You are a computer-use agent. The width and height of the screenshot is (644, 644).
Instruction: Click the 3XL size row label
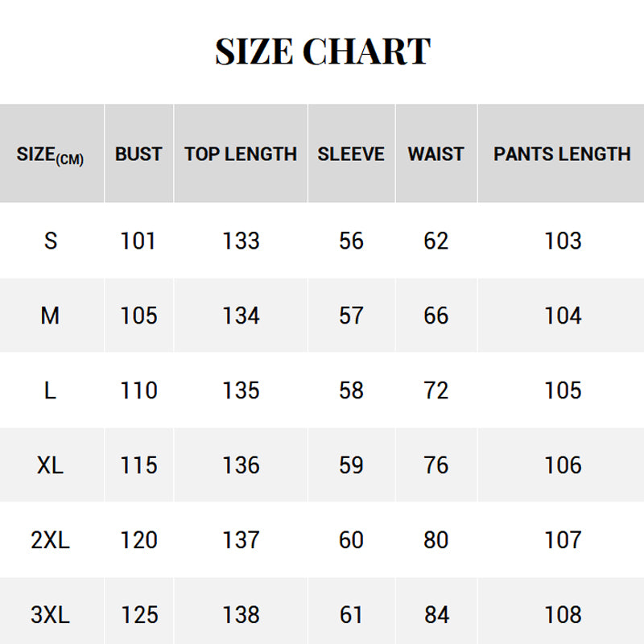click(x=50, y=615)
